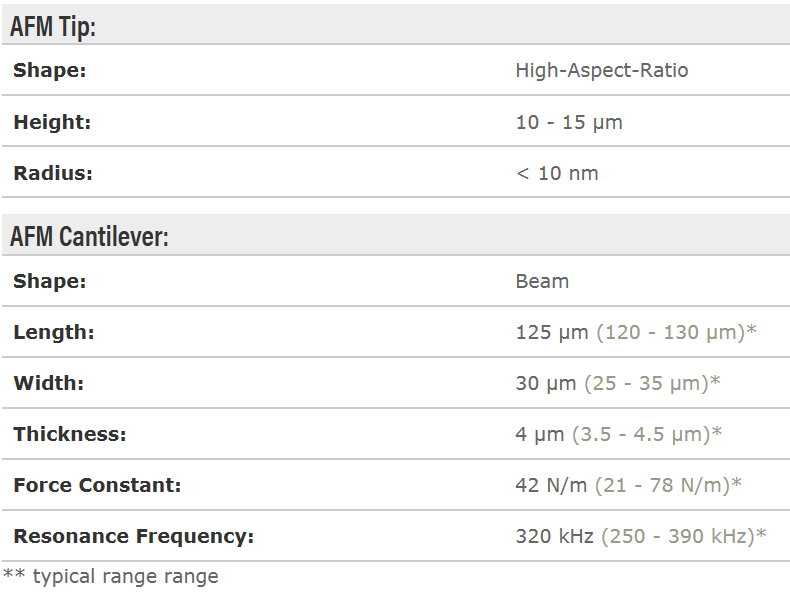Select the 10 - 15 µm height value
Viewport: 790px width, 594px height.
click(x=568, y=122)
